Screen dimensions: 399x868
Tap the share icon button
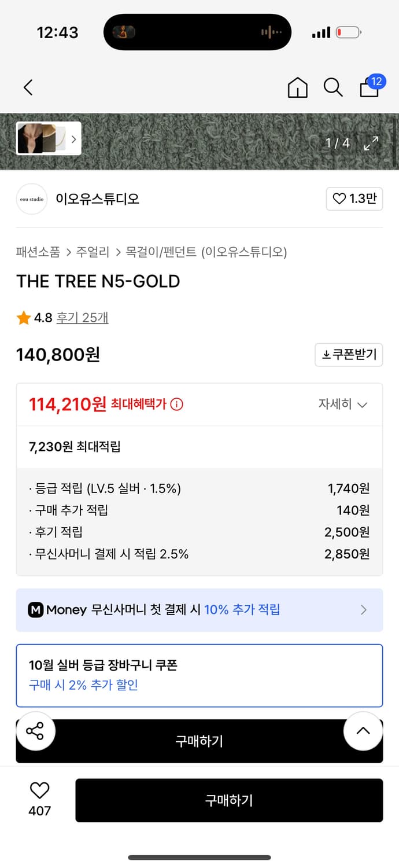point(35,731)
